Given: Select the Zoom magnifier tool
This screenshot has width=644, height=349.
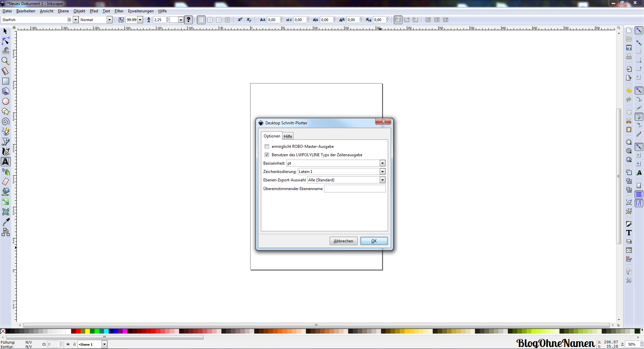Looking at the screenshot, I should (6, 61).
